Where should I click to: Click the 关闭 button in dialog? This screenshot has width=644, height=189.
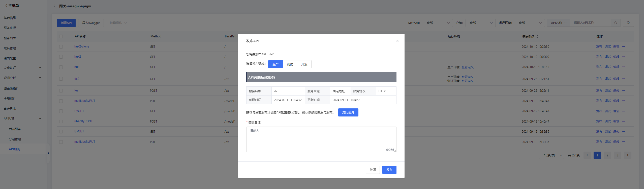[373, 170]
